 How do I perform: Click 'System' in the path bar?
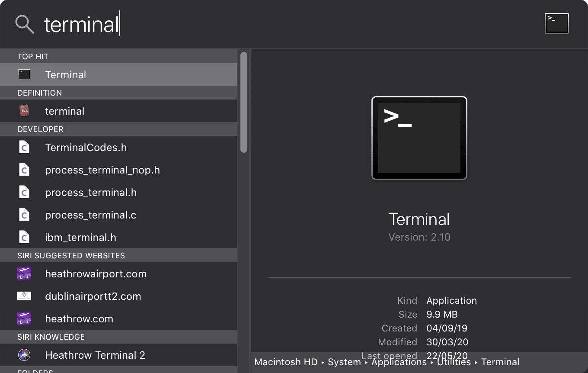pos(344,362)
